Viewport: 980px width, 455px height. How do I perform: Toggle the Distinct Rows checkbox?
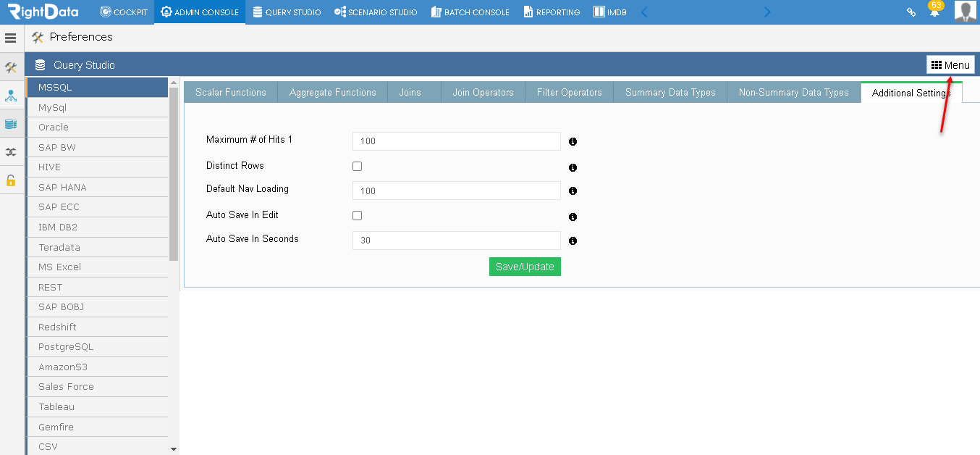[357, 166]
